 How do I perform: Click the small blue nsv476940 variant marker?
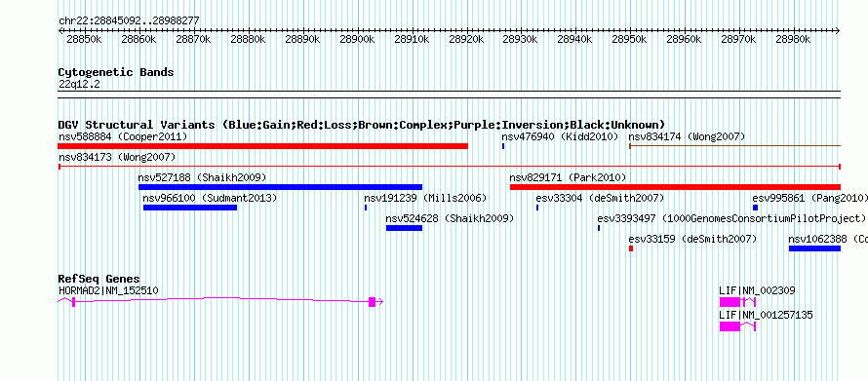(503, 146)
